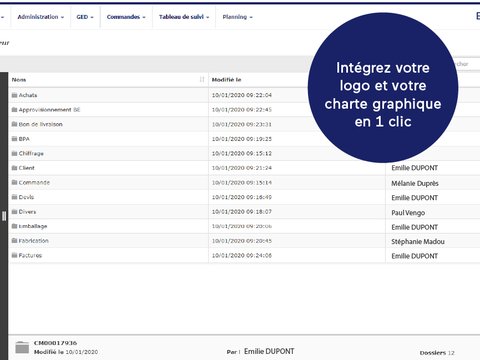Select the Fabrication folder name
Viewport: 480px width, 360px height.
click(x=33, y=241)
